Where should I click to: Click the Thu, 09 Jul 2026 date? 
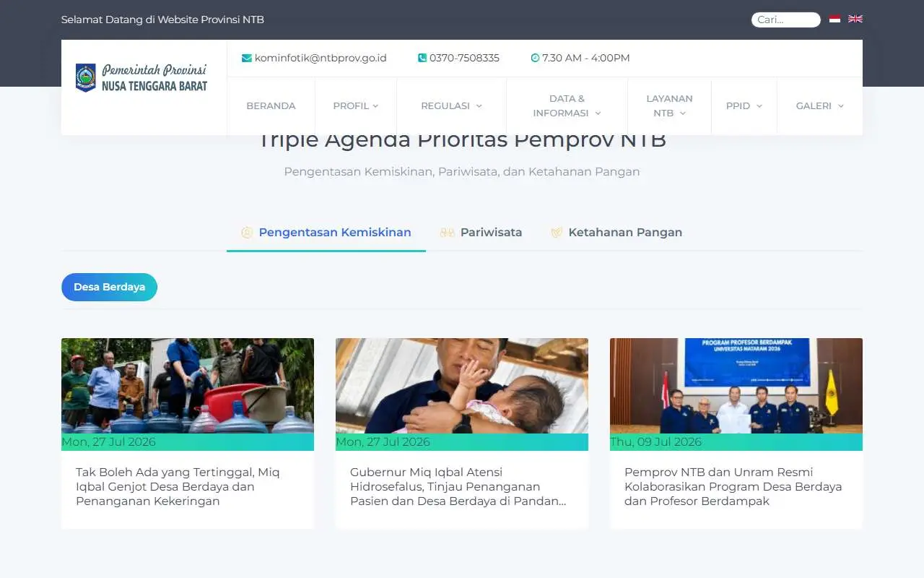(x=656, y=441)
